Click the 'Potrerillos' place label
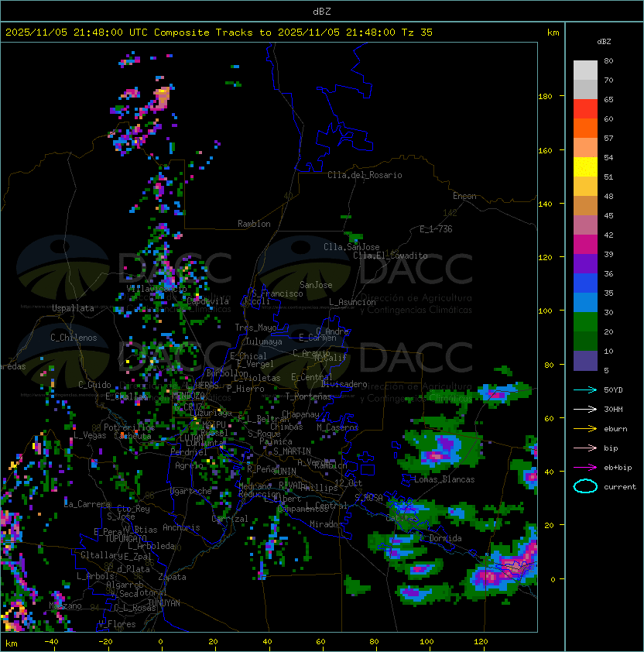Viewport: 644px width, 652px height. [x=129, y=427]
